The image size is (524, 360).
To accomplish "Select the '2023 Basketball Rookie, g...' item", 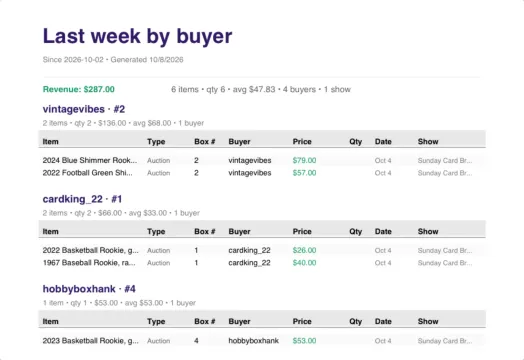I will coord(91,341).
